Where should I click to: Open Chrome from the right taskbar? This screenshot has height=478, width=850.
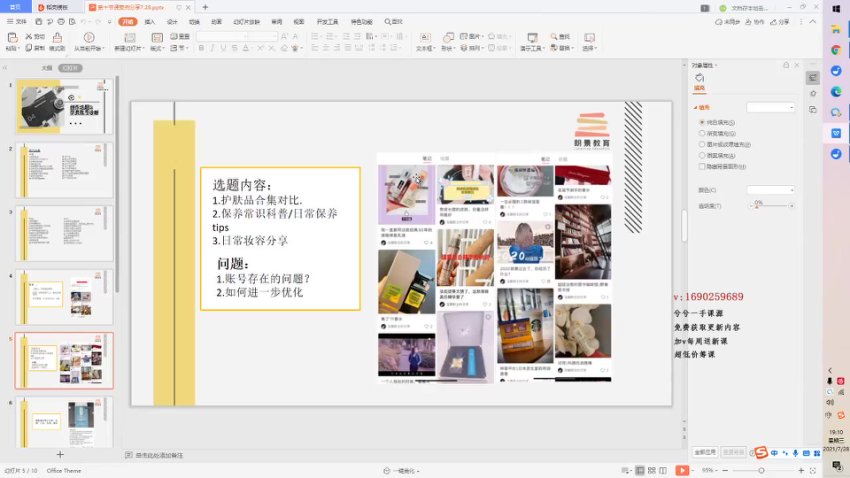[x=835, y=50]
